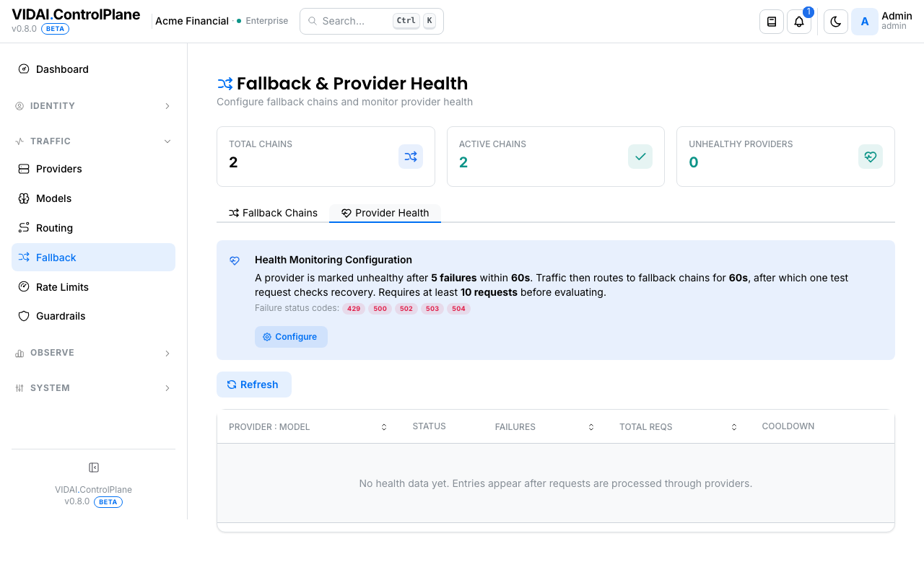Click the 503 failure status code
The image size is (924, 562).
[x=432, y=309]
